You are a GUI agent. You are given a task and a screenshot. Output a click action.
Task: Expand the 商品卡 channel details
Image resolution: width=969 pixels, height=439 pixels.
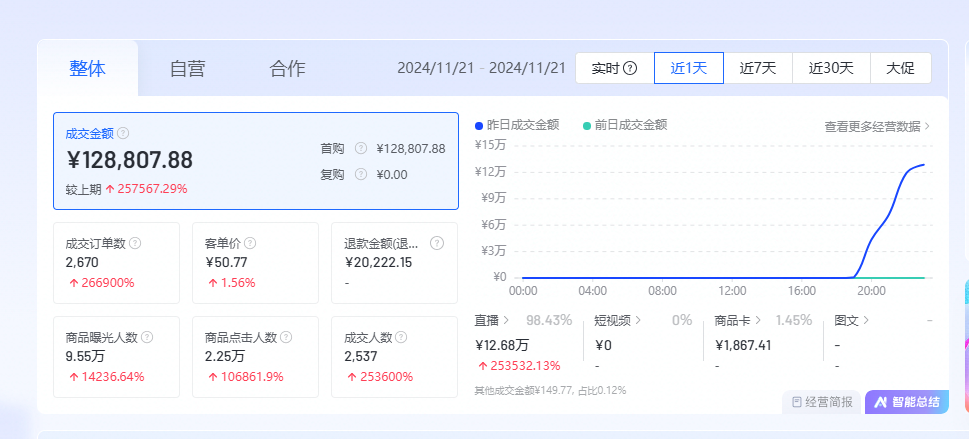738,320
